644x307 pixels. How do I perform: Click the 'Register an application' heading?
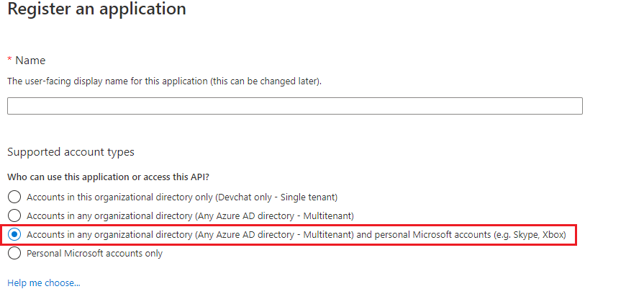[x=97, y=10]
